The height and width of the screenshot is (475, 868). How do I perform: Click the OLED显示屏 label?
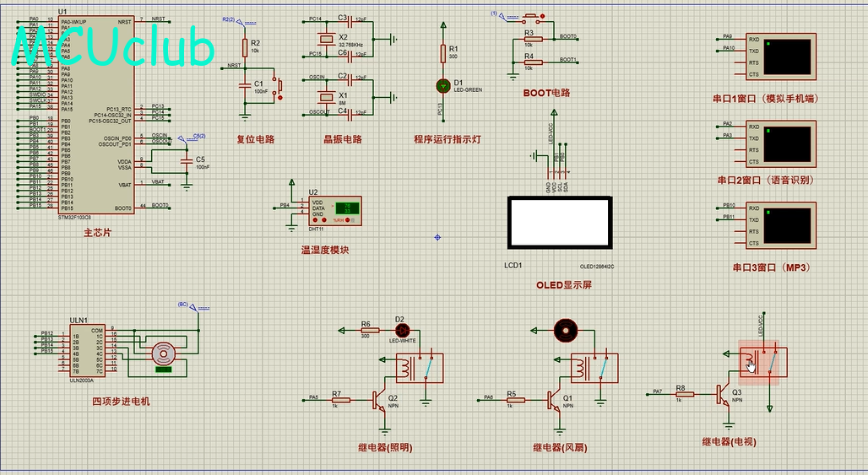click(563, 285)
